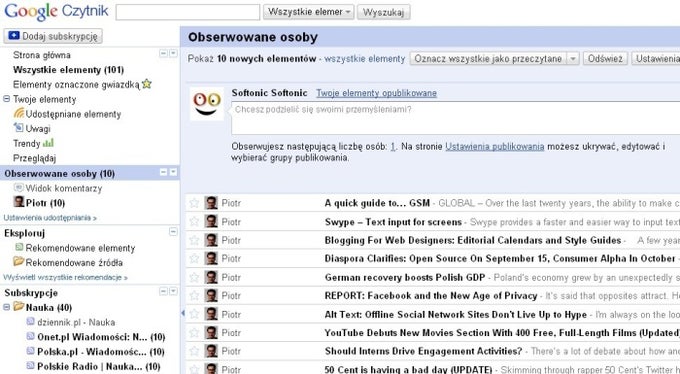The height and width of the screenshot is (374, 680).
Task: Click the Google Czytnik logo
Action: [56, 11]
